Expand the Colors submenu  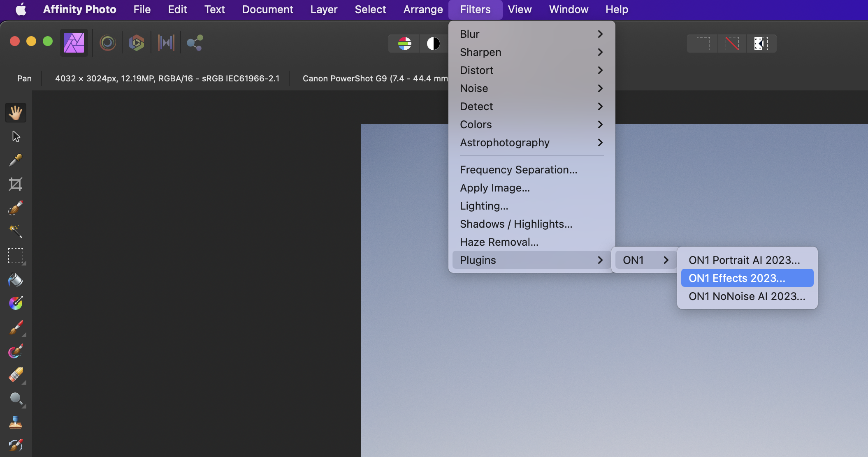click(532, 125)
